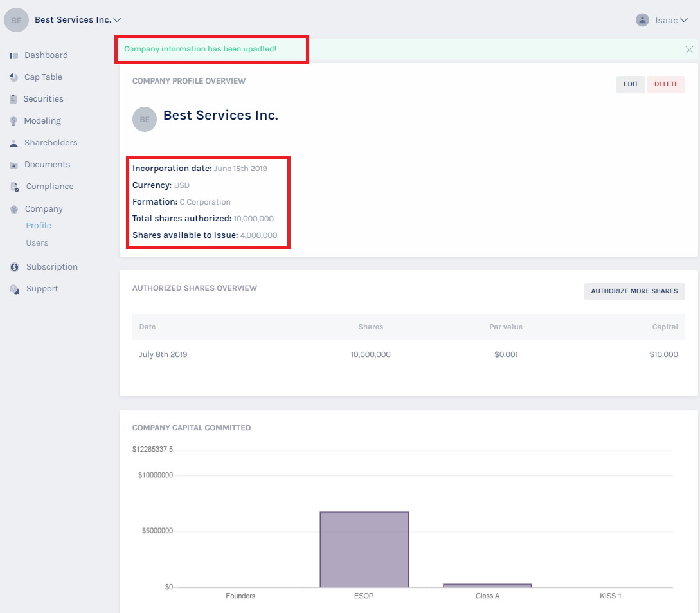Click the 10,000,000 shares table cell
Image resolution: width=700 pixels, height=613 pixels.
pos(370,355)
